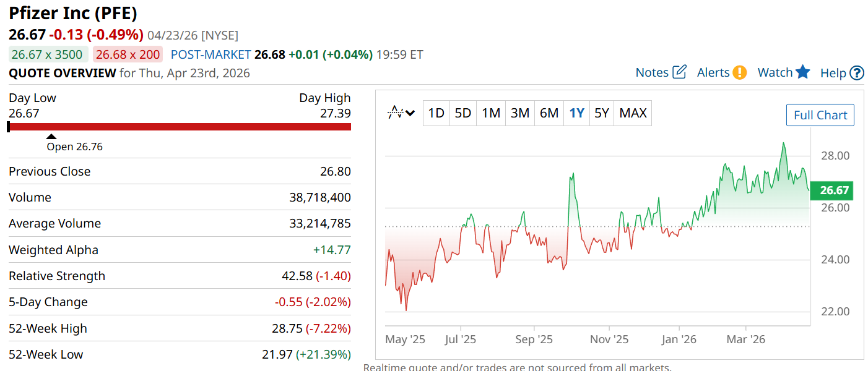Click the Watch star icon
Image resolution: width=868 pixels, height=371 pixels.
803,72
